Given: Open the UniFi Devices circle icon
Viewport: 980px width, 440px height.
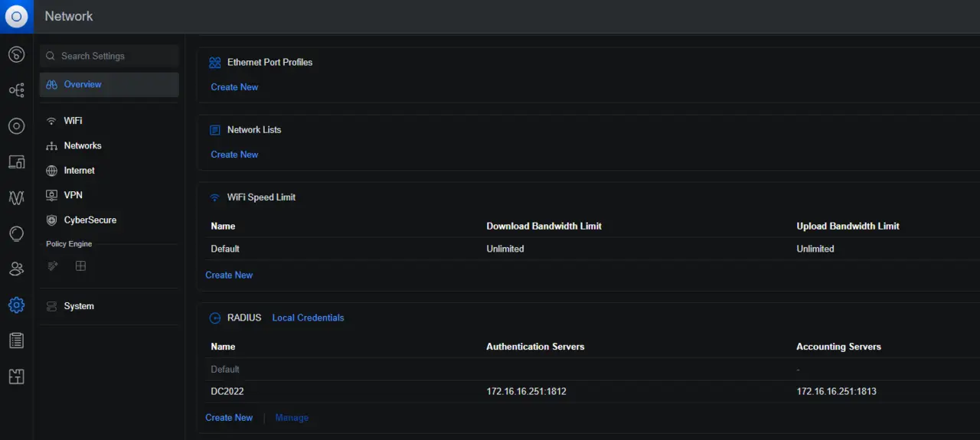Looking at the screenshot, I should 16,126.
